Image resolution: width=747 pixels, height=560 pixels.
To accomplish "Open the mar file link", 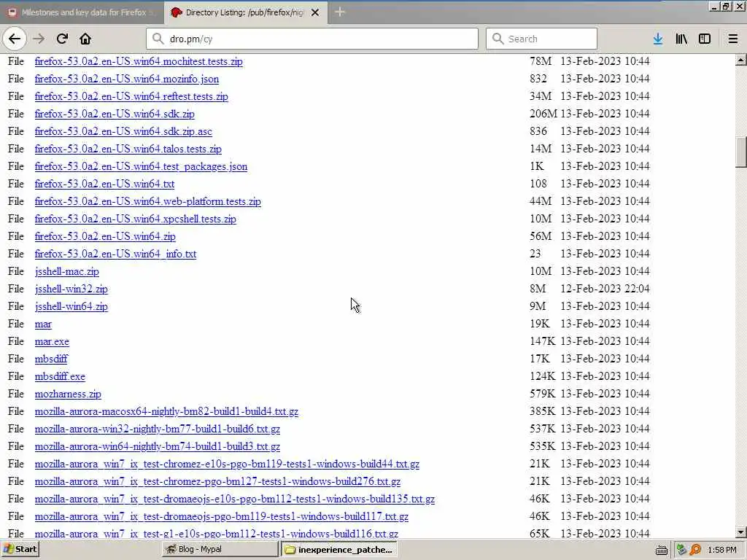I will (x=43, y=324).
